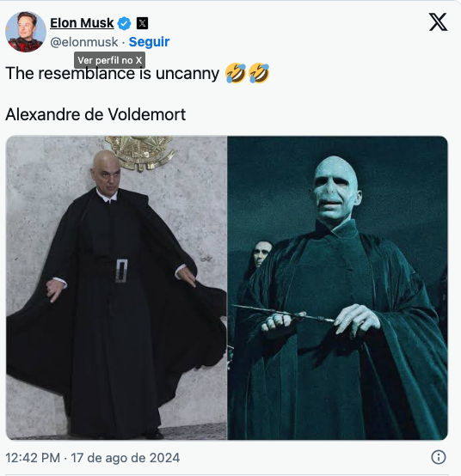Open the left photo of man in black cape
The width and height of the screenshot is (461, 476).
coord(116,288)
